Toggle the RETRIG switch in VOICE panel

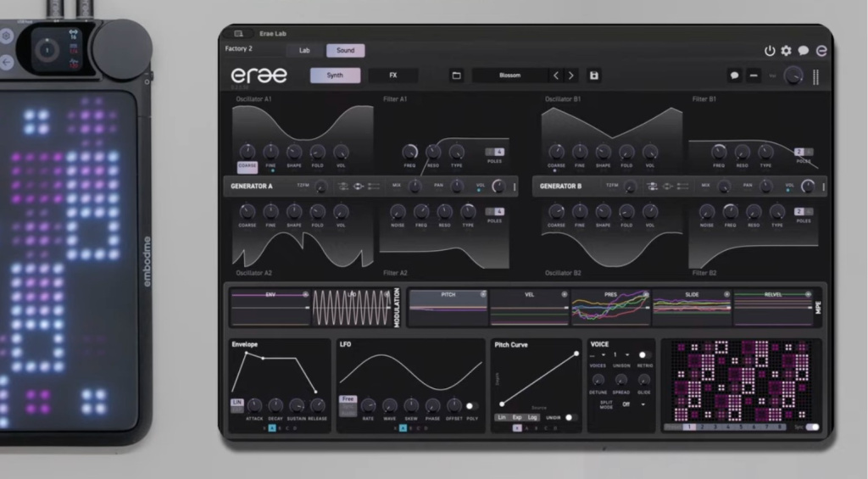point(644,355)
